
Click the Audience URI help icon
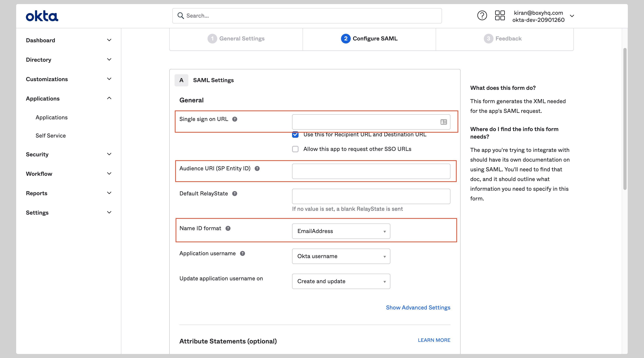(x=257, y=168)
